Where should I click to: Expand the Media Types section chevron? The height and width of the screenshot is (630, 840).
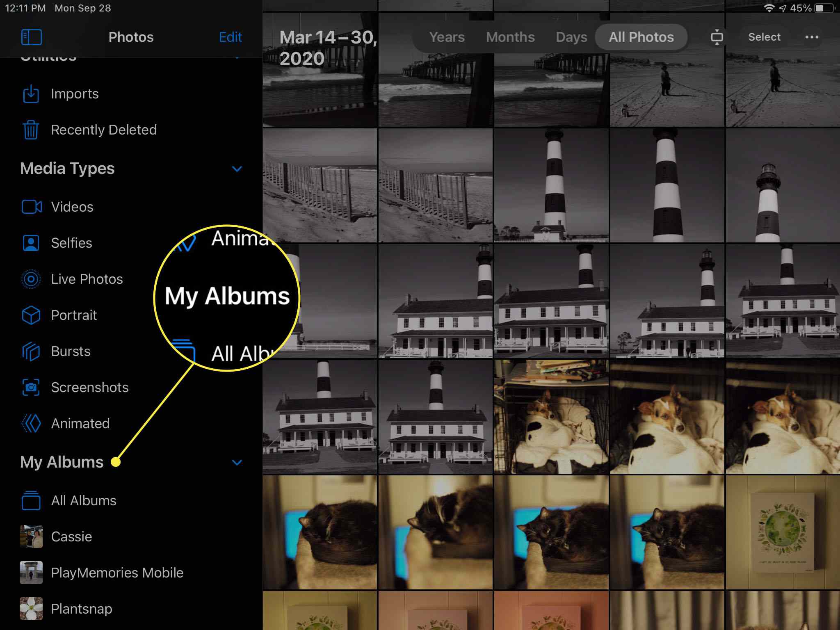pos(237,168)
